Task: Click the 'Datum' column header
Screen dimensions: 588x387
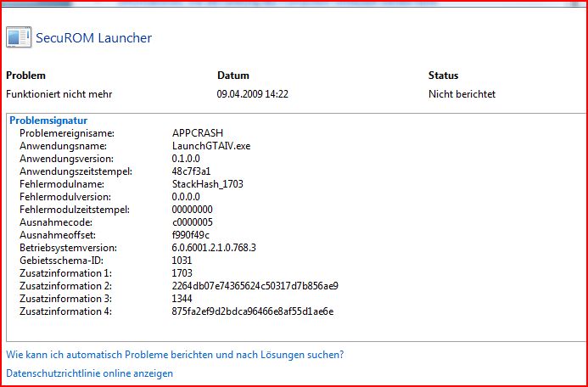Action: pos(233,76)
